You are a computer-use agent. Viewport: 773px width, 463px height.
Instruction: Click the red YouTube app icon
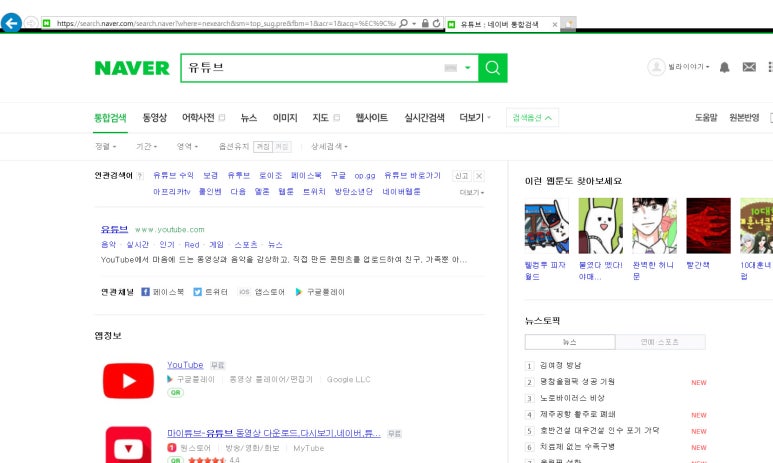pos(128,381)
